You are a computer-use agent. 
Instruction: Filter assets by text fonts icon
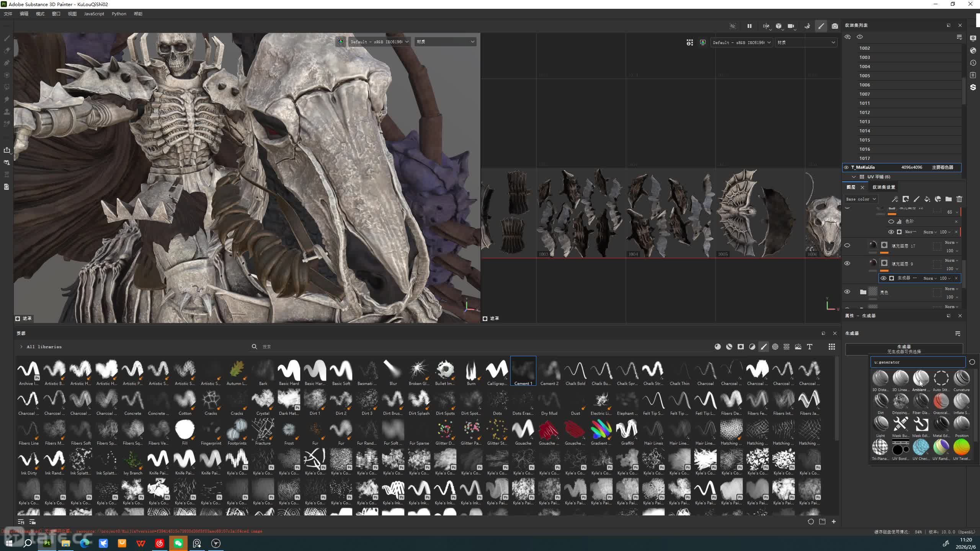(809, 347)
